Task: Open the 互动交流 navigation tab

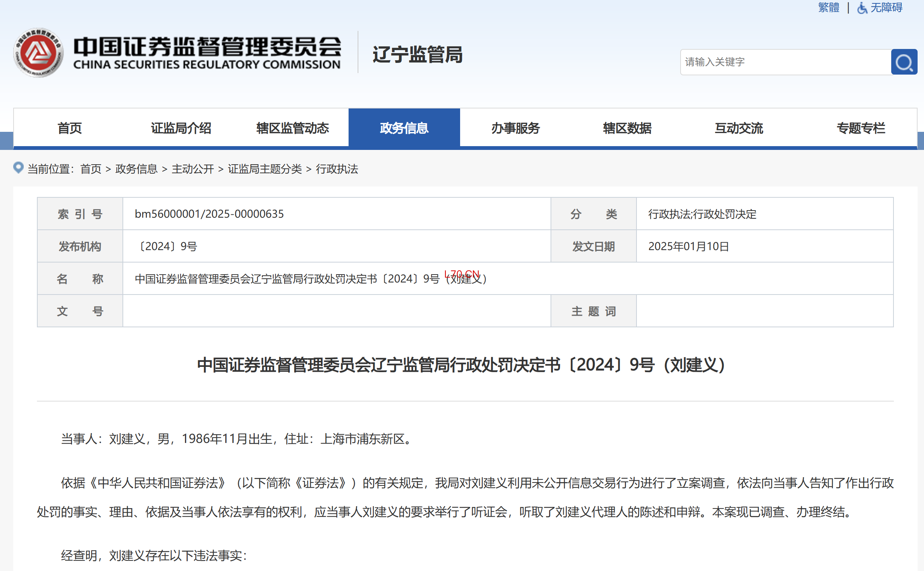Action: click(x=739, y=128)
